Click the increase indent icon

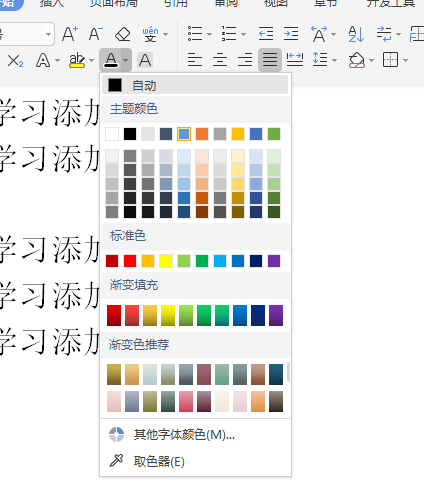pyautogui.click(x=291, y=34)
